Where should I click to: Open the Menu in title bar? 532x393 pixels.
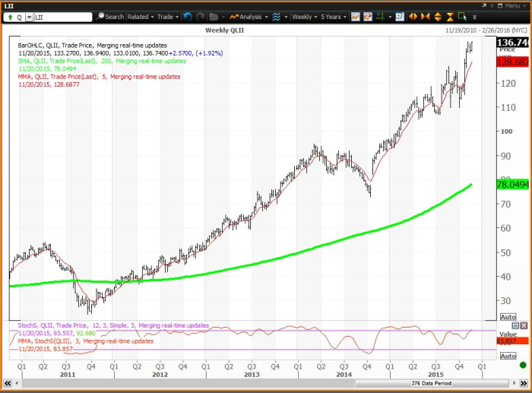click(511, 5)
